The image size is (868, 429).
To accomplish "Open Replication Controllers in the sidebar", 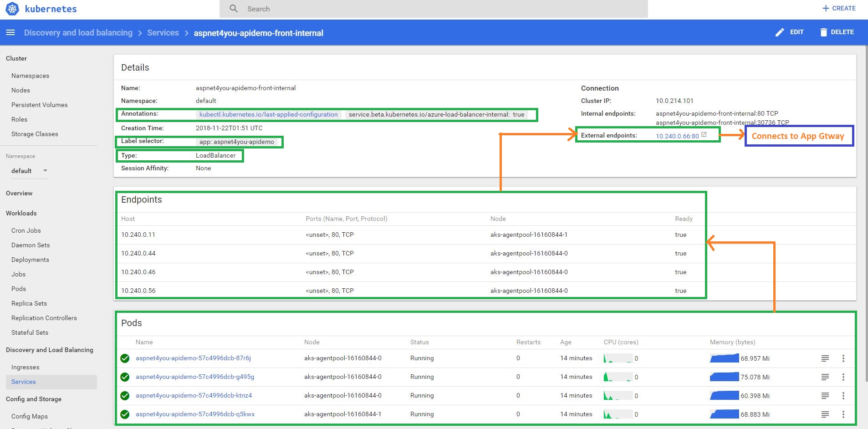I will (x=44, y=318).
